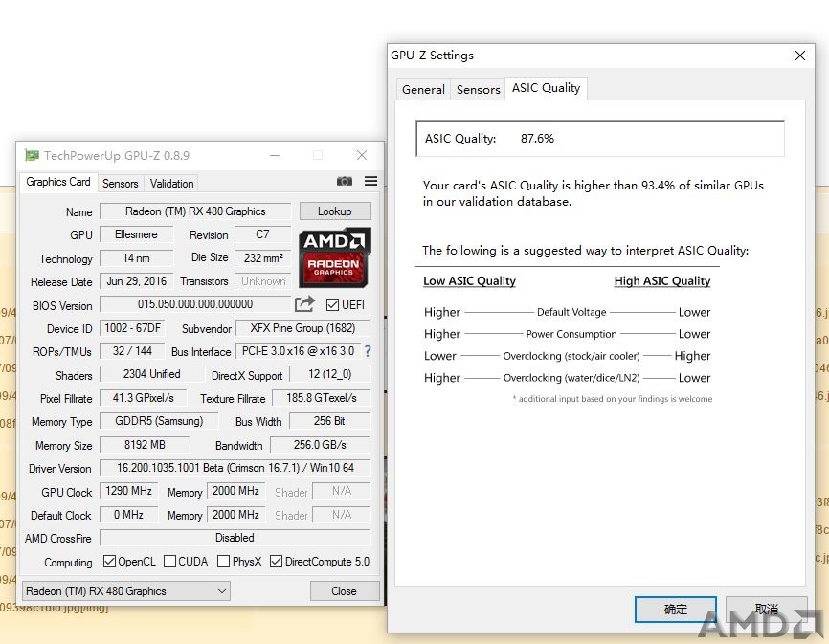This screenshot has height=644, width=829.
Task: Toggle the OpenCL checkbox
Action: click(x=109, y=561)
